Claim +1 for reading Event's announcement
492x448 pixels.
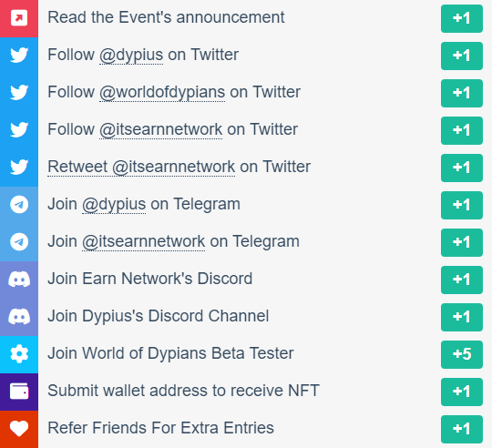[462, 18]
